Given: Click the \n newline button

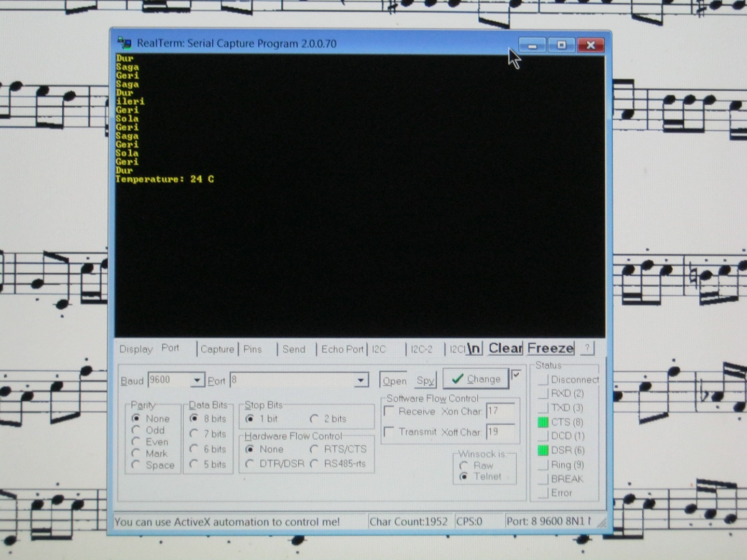Looking at the screenshot, I should point(474,348).
